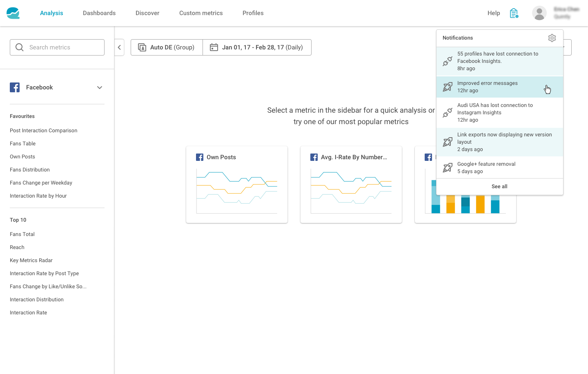Switch to the Analysis tab
This screenshot has height=374, width=588.
[51, 13]
